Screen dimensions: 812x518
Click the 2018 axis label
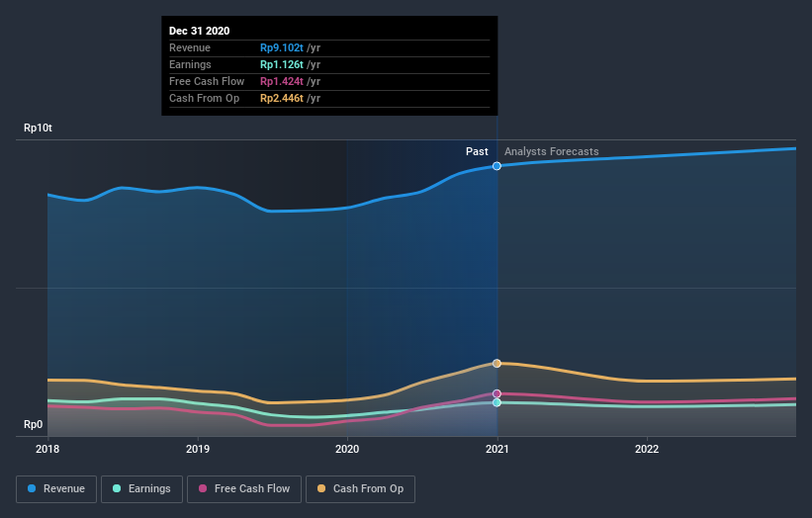pyautogui.click(x=47, y=449)
